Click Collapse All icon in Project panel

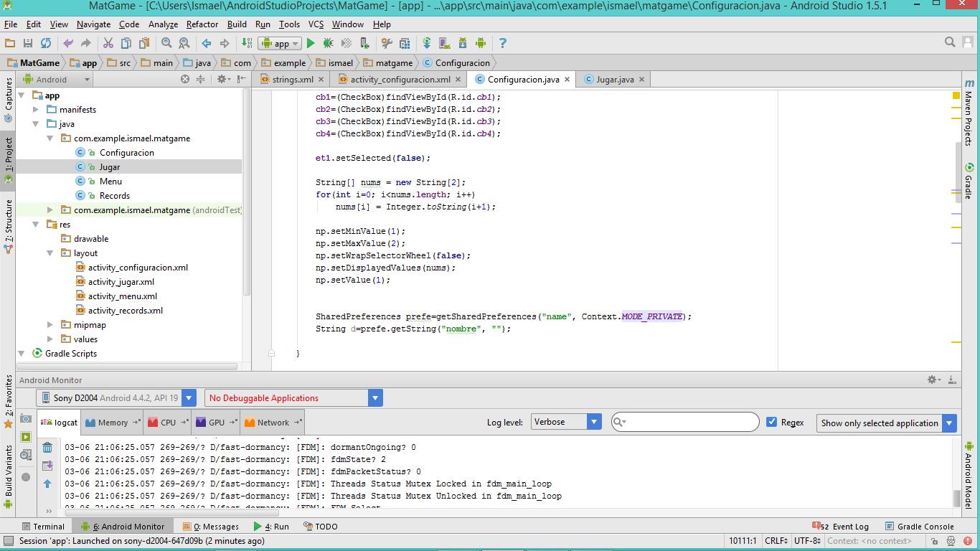tap(201, 79)
